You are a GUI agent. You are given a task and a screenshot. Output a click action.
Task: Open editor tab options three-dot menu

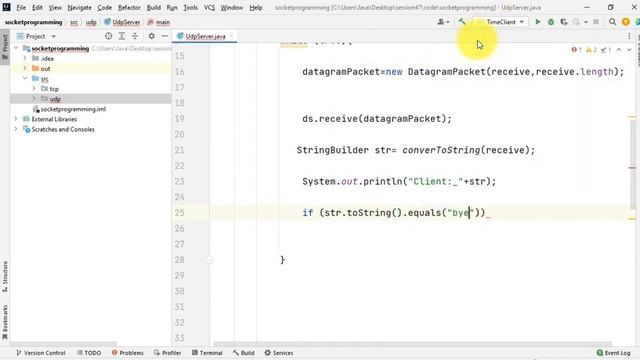click(x=629, y=36)
